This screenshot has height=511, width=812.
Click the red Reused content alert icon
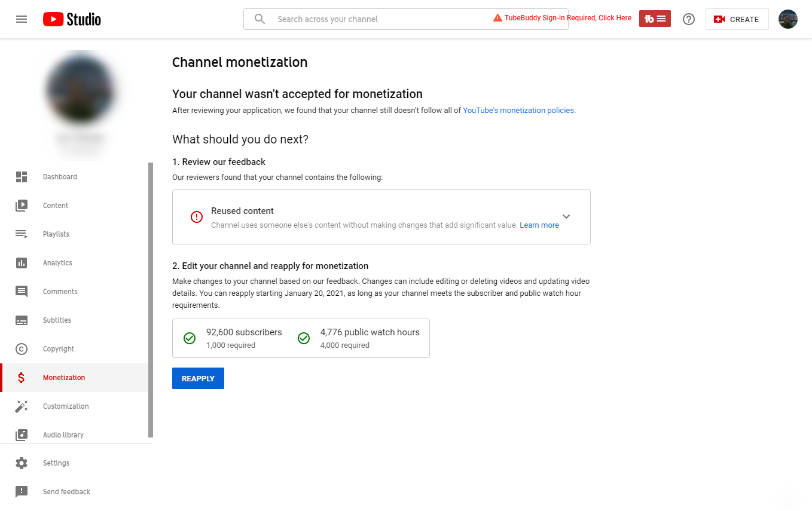197,217
